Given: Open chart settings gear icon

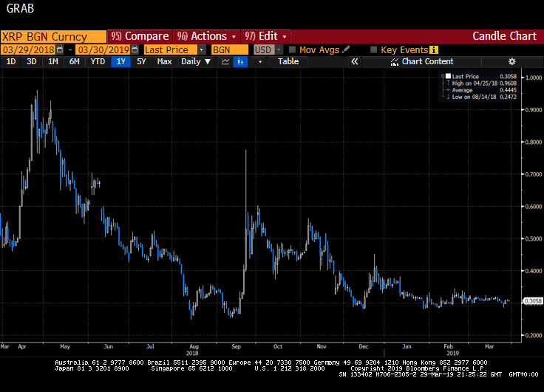Looking at the screenshot, I should coord(511,62).
